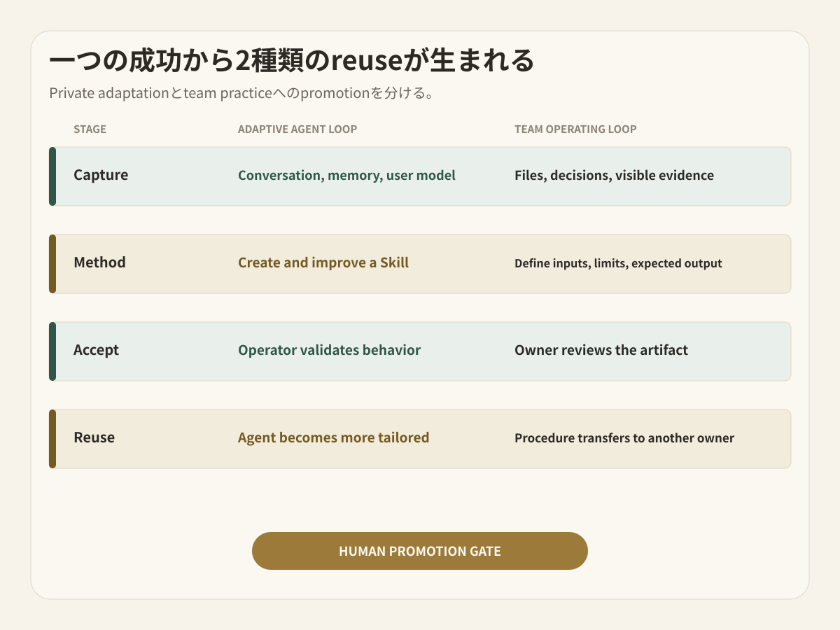
Task: Select the slide title about 2種類のreuse
Action: [292, 62]
